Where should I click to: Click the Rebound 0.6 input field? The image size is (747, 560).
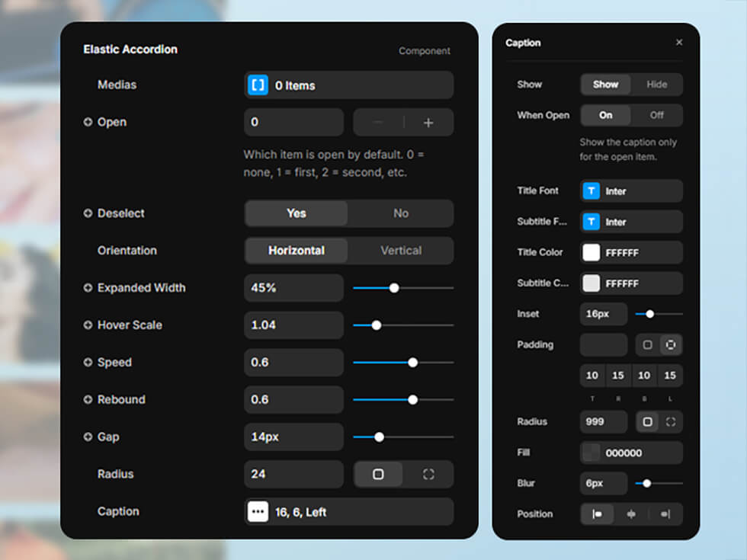pos(293,399)
